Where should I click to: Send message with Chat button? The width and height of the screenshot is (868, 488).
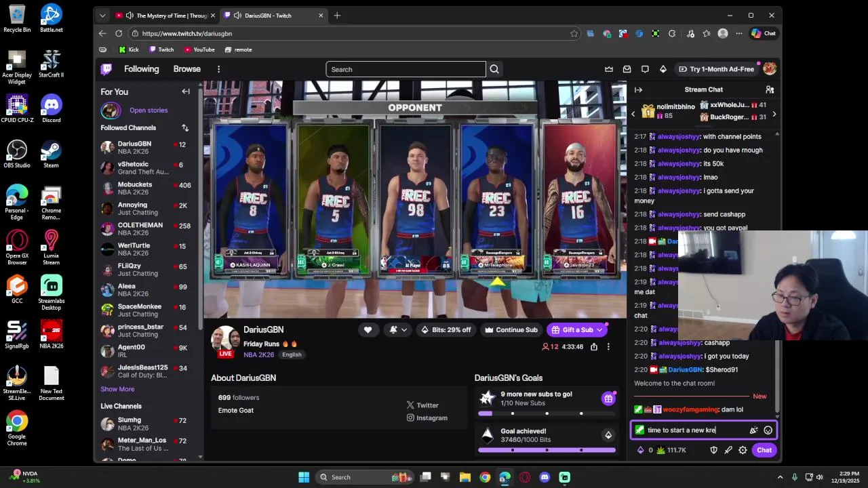click(764, 450)
